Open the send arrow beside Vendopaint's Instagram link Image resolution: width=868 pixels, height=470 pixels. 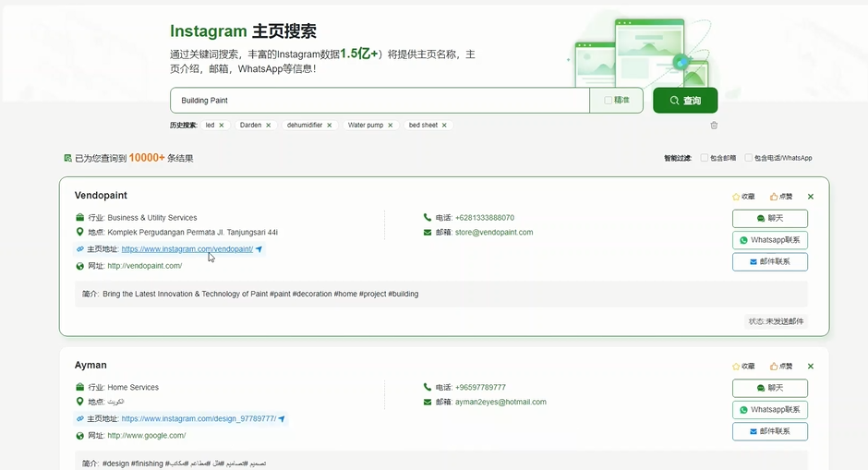click(259, 249)
